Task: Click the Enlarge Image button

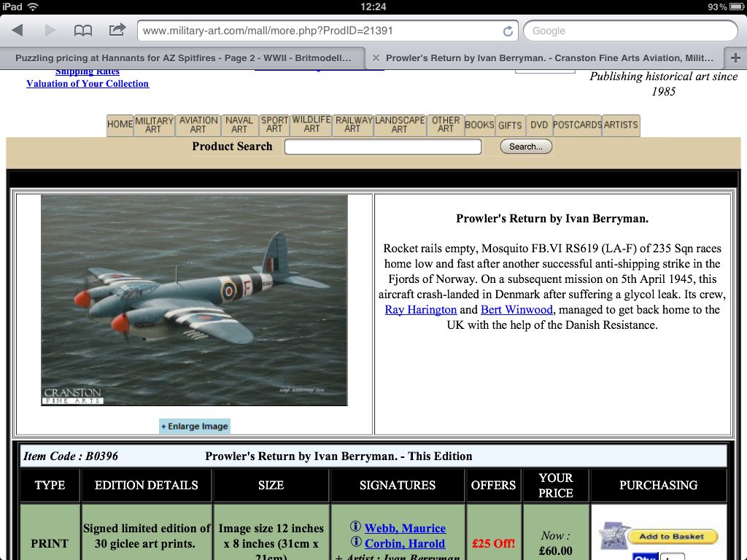Action: pyautogui.click(x=194, y=427)
